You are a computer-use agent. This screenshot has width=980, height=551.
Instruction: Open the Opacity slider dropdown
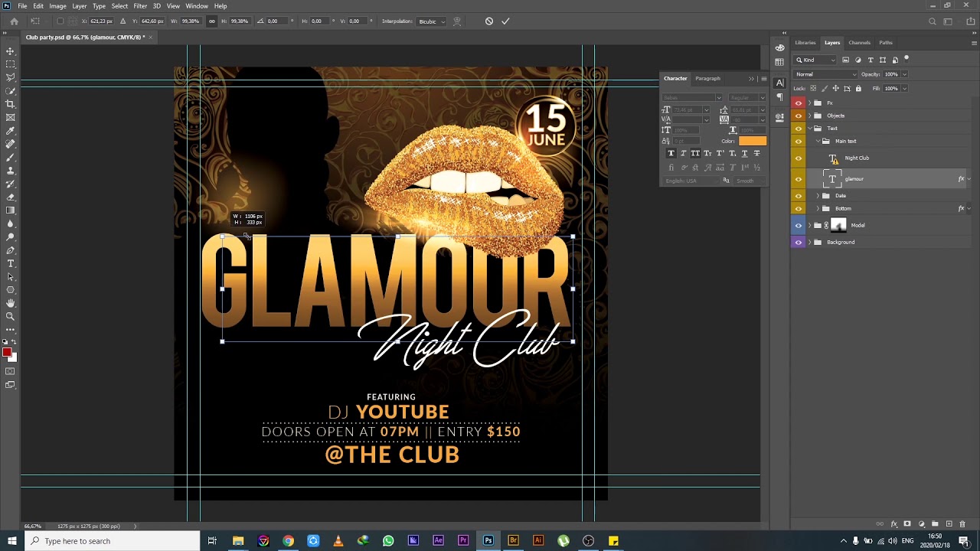904,74
